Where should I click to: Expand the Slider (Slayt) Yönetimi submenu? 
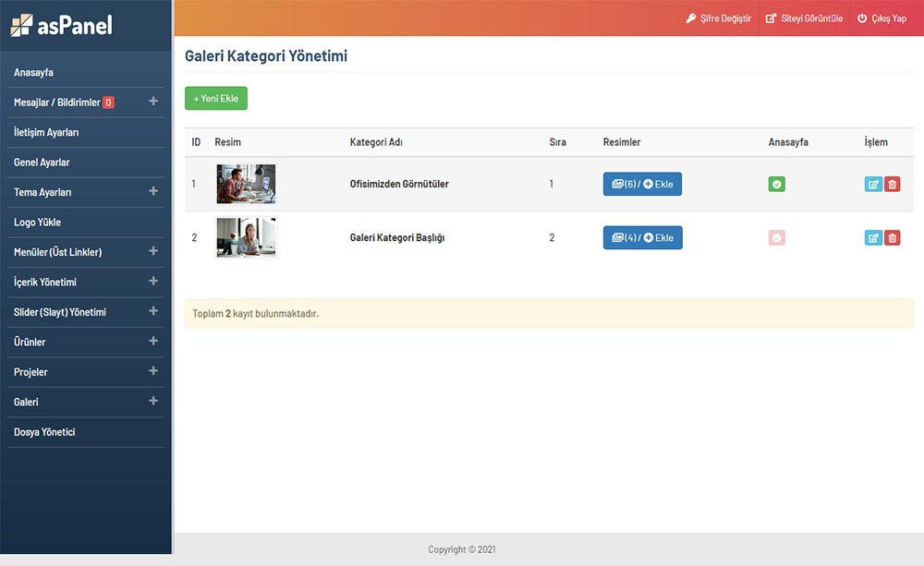(x=153, y=311)
